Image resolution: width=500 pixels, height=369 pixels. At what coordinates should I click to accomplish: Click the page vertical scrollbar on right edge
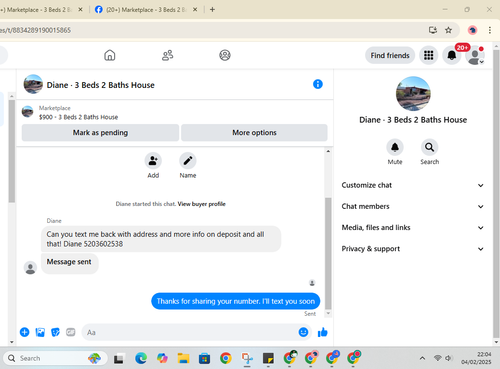(x=496, y=193)
